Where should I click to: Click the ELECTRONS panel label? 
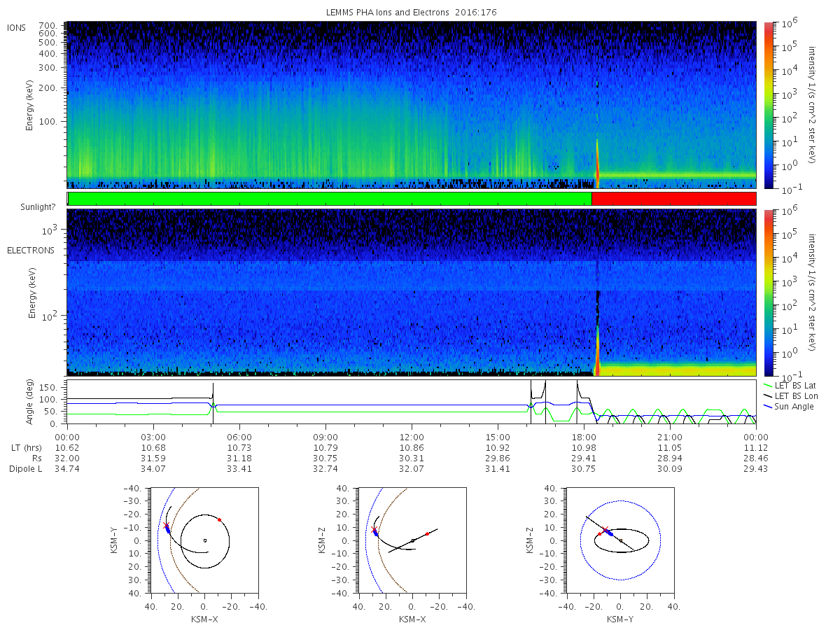point(30,250)
